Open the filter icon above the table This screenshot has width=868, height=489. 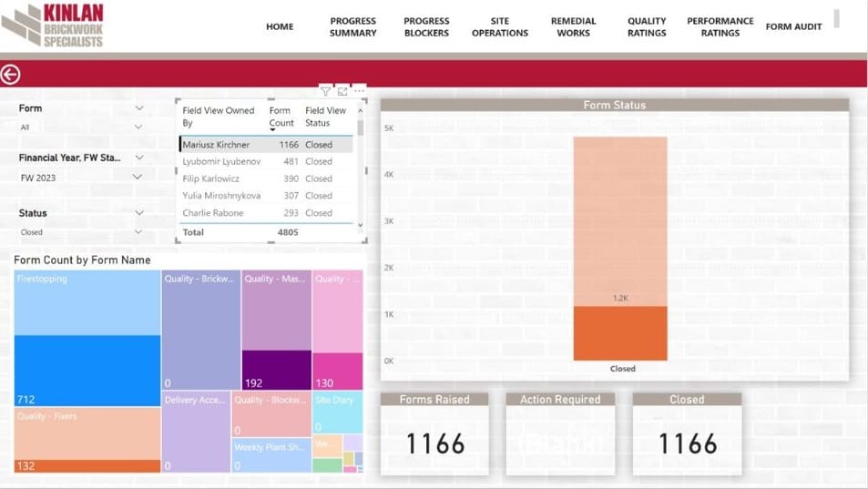click(325, 91)
